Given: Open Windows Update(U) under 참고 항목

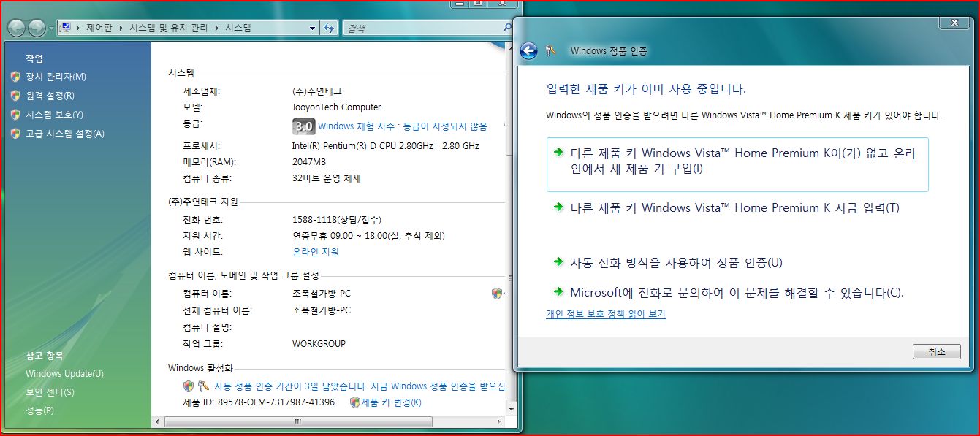Looking at the screenshot, I should pos(64,374).
